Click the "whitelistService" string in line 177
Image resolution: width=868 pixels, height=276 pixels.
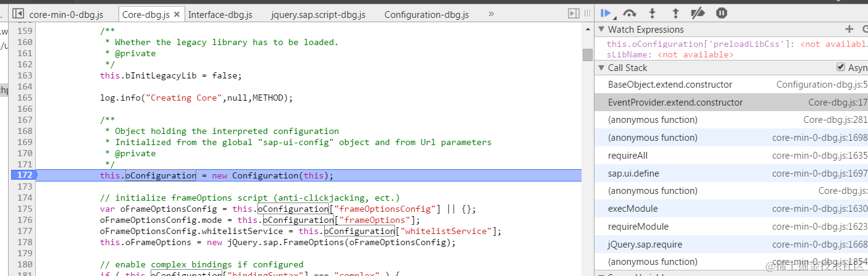448,231
